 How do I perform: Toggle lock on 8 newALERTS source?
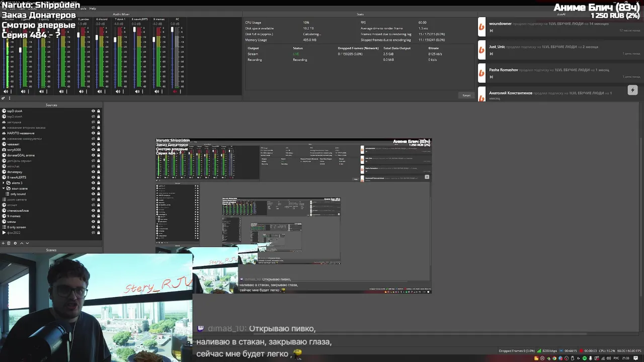click(99, 177)
